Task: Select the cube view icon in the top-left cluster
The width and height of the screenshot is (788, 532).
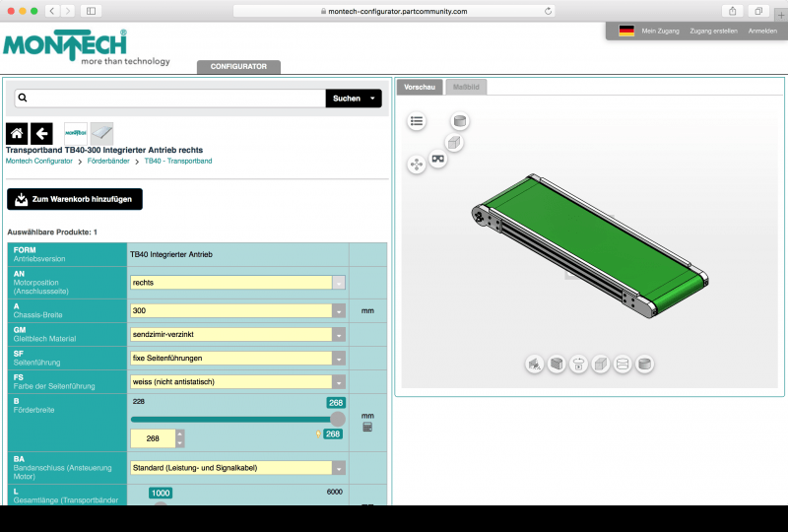Action: tap(454, 143)
